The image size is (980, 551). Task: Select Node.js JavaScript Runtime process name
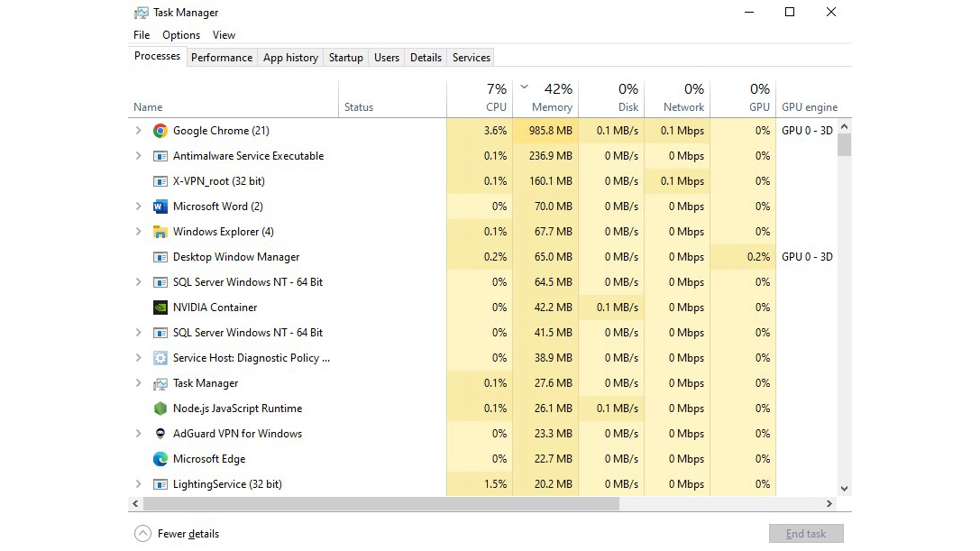pyautogui.click(x=237, y=409)
